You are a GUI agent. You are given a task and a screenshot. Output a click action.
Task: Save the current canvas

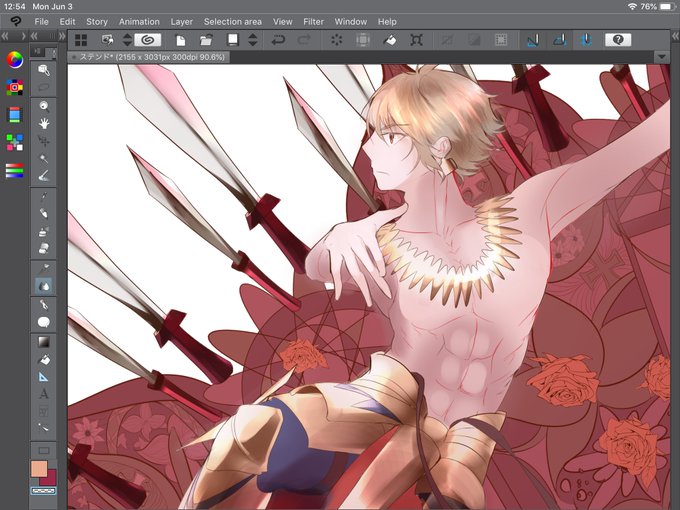pyautogui.click(x=233, y=40)
